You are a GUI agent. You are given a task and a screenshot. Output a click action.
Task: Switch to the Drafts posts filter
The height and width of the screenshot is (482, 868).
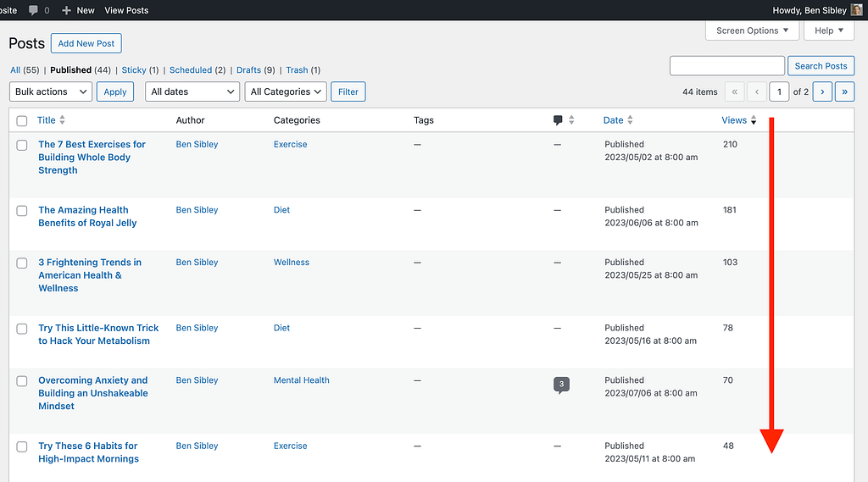248,70
